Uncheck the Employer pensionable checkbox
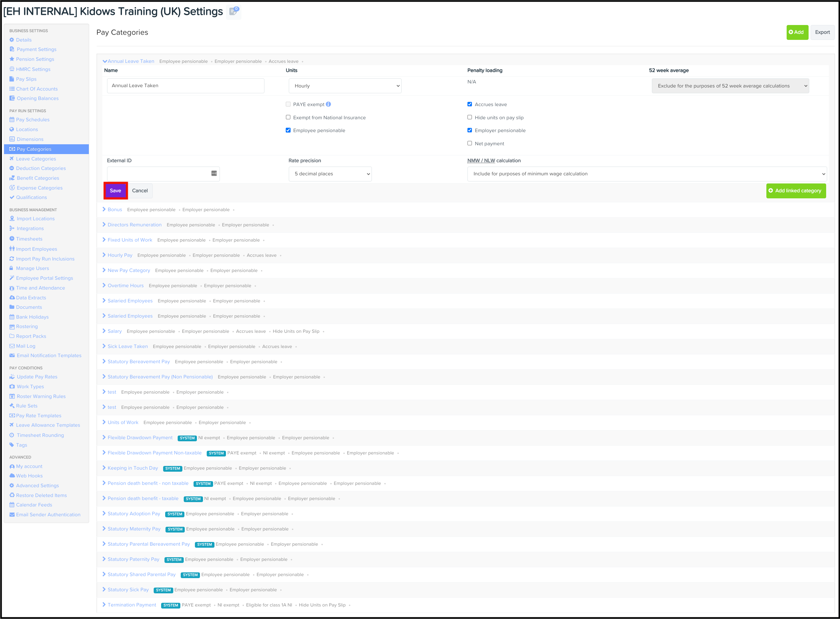Image resolution: width=840 pixels, height=619 pixels. [469, 130]
